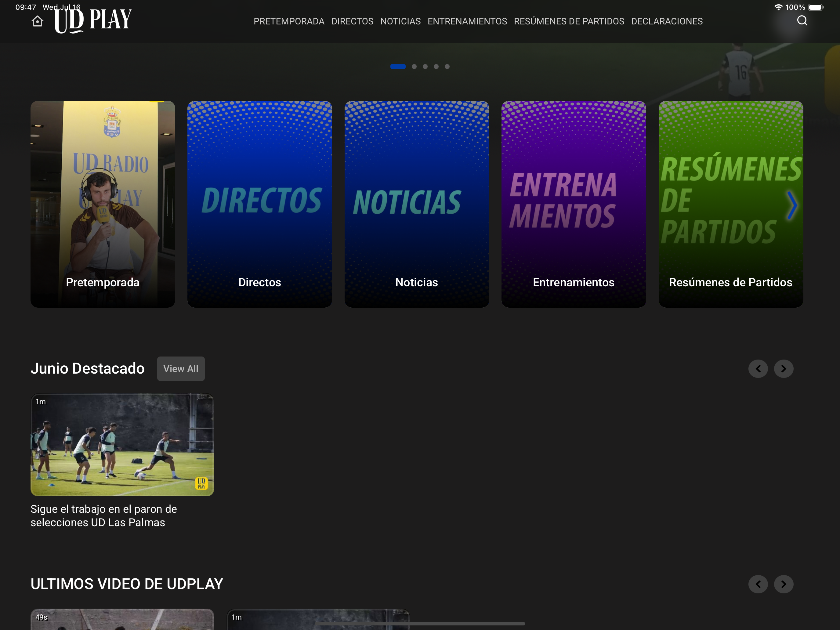Open the Noticias category card
This screenshot has width=840, height=630.
point(417,204)
